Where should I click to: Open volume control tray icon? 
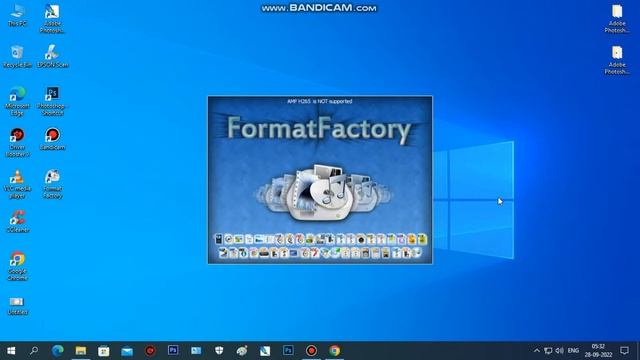click(560, 351)
